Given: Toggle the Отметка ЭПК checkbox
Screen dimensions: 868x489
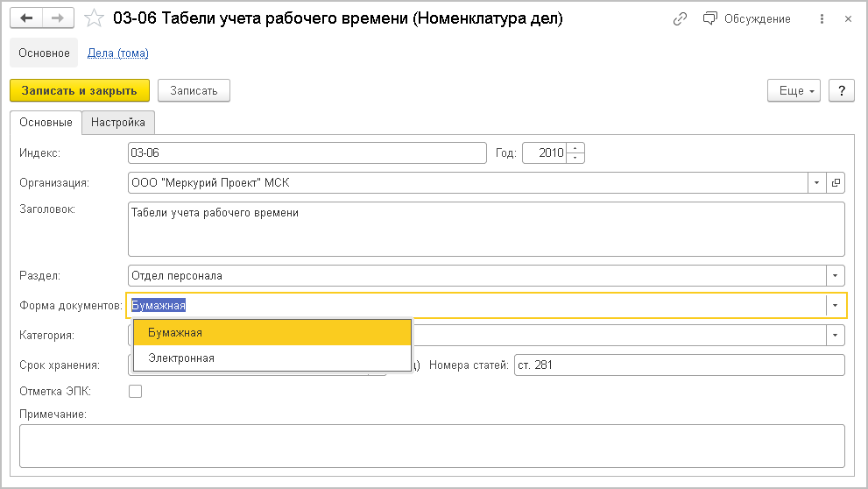Looking at the screenshot, I should point(135,391).
